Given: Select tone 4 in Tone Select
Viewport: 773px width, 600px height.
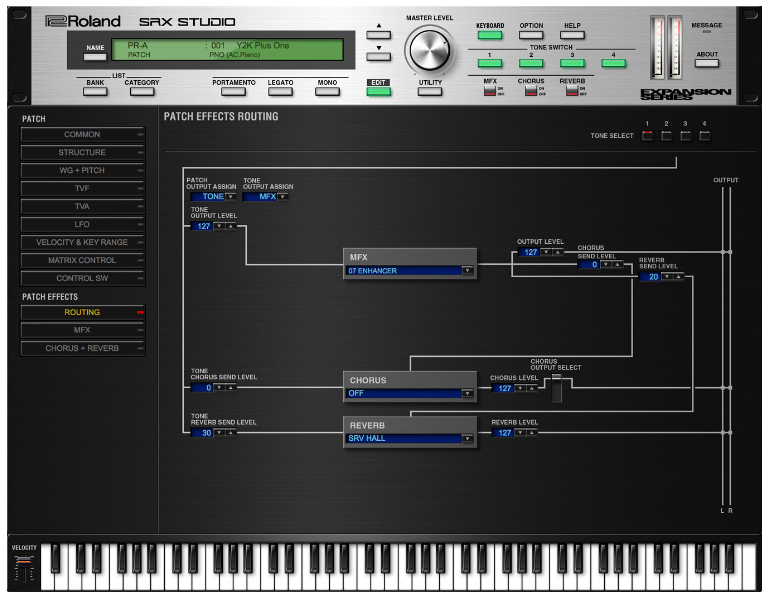Looking at the screenshot, I should click(704, 136).
